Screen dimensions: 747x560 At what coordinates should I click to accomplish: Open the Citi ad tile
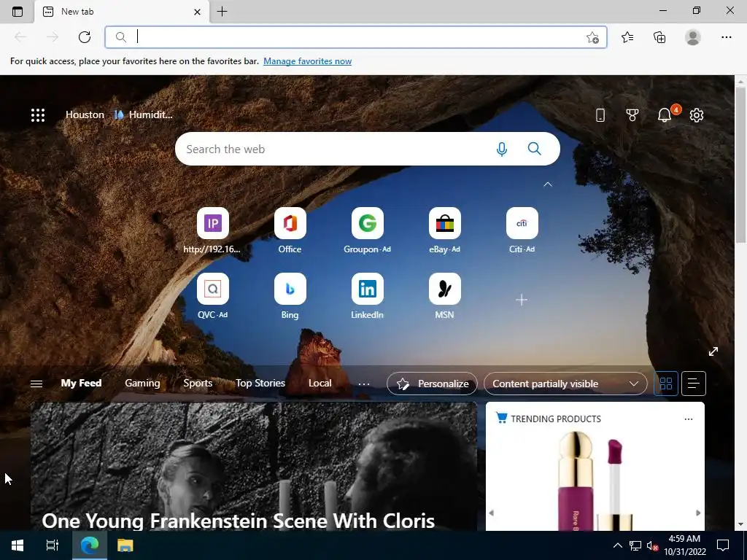tap(522, 231)
